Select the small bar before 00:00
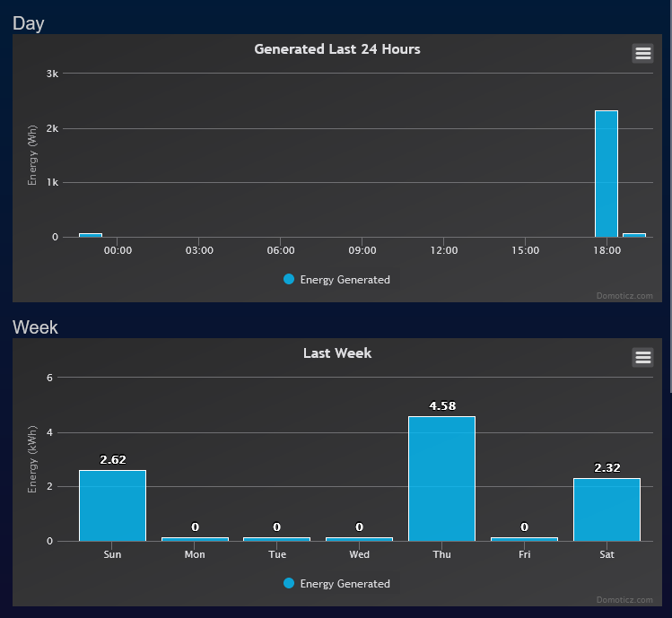This screenshot has height=618, width=672. 91,235
